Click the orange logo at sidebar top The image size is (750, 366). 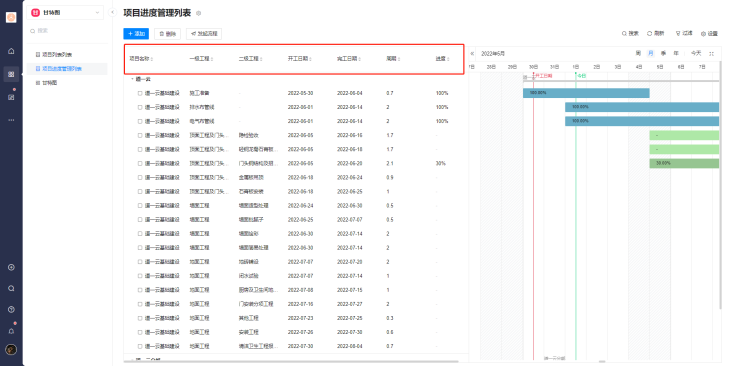tap(11, 17)
